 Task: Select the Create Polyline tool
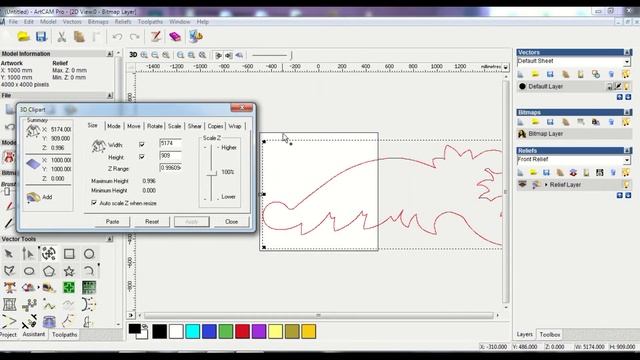click(x=9, y=271)
